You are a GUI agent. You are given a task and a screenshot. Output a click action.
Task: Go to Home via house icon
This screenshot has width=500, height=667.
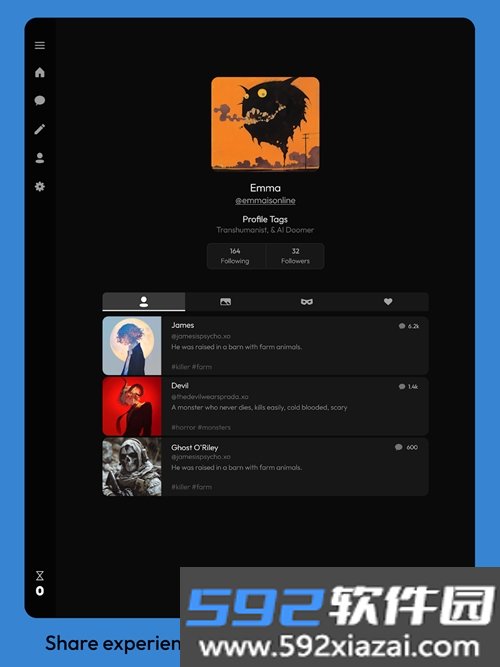[x=40, y=72]
